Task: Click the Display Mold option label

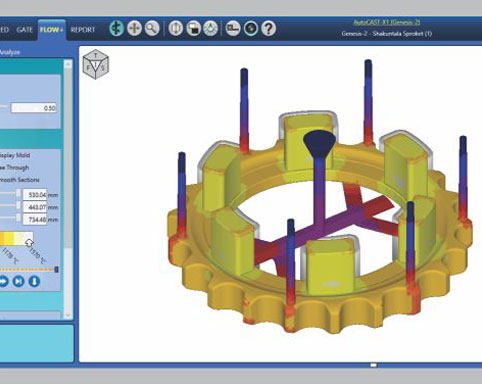Action: pos(15,155)
